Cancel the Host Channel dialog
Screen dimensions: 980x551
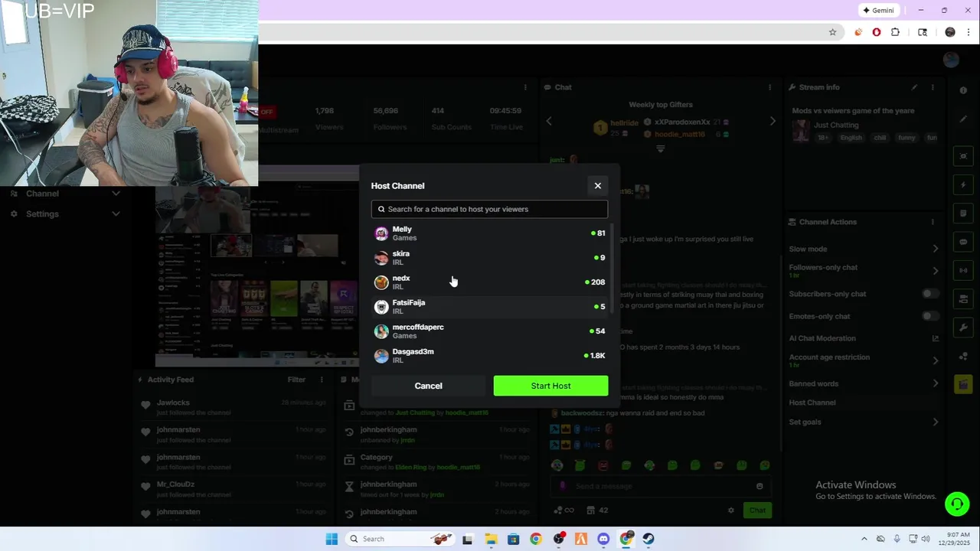pos(429,386)
